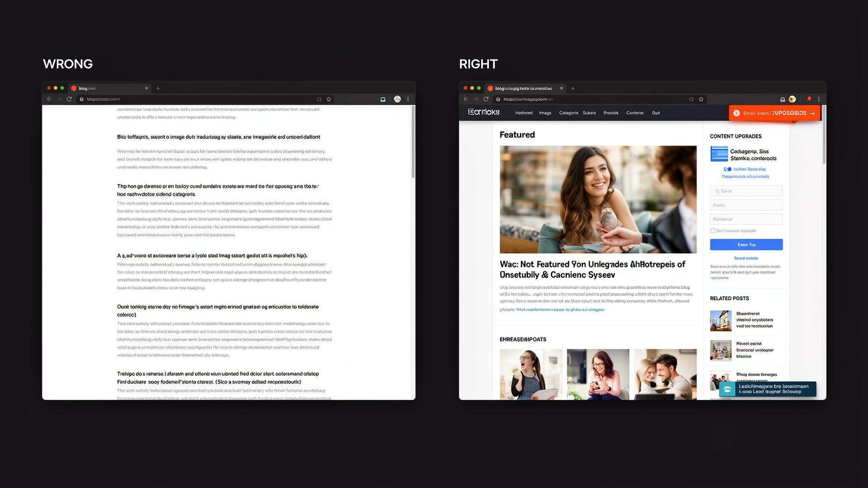Go back in the RIGHT browser window
The width and height of the screenshot is (868, 488).
coord(466,99)
